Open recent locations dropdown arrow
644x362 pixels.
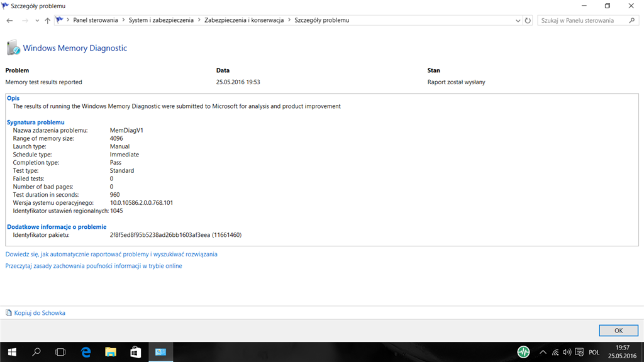point(37,21)
